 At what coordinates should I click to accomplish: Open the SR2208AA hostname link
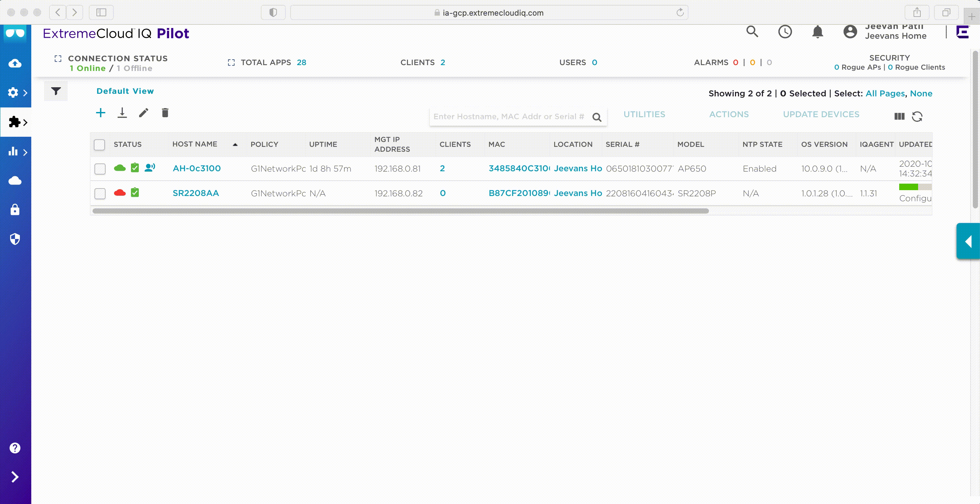[x=195, y=193]
